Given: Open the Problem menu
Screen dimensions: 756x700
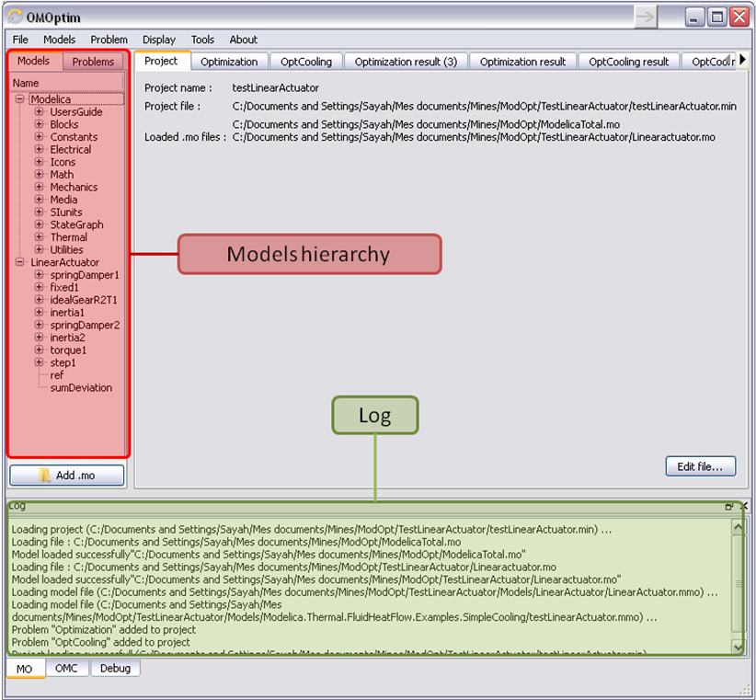Looking at the screenshot, I should (x=109, y=40).
